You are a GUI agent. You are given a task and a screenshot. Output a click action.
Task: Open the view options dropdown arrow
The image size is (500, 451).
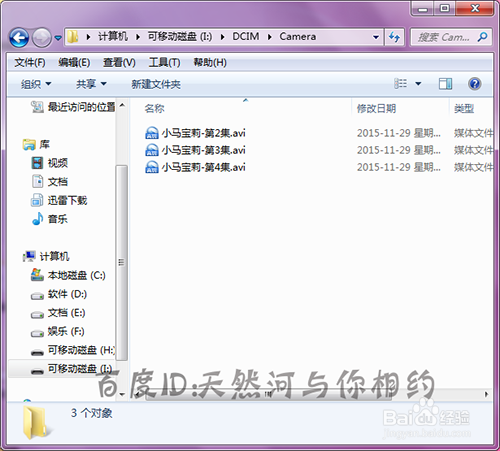[418, 84]
